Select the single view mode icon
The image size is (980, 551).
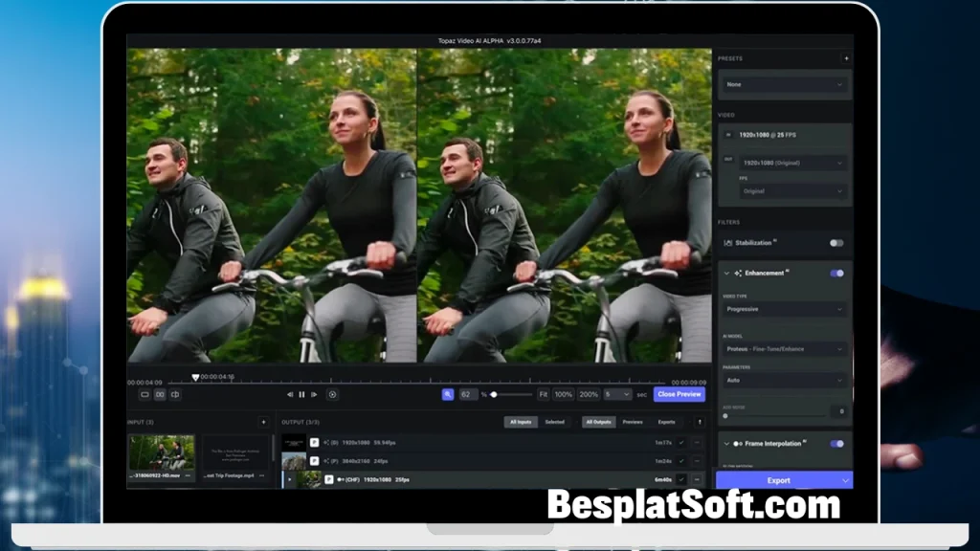[x=146, y=394]
